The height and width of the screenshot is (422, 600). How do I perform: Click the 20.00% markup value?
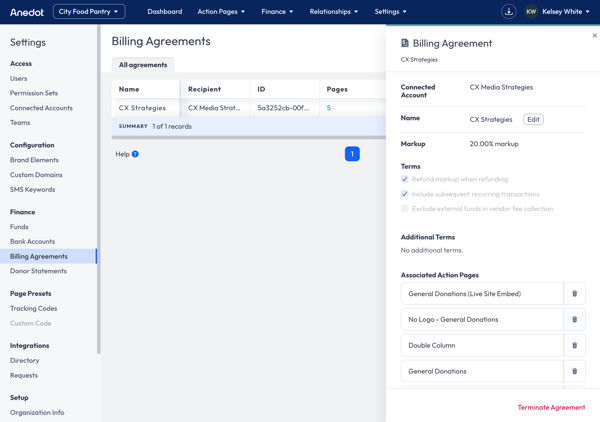(x=494, y=144)
